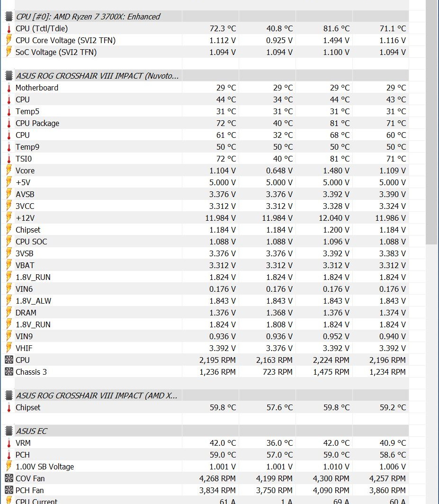This screenshot has width=439, height=504.
Task: Click the thermometer icon for PCH
Action: [9, 455]
